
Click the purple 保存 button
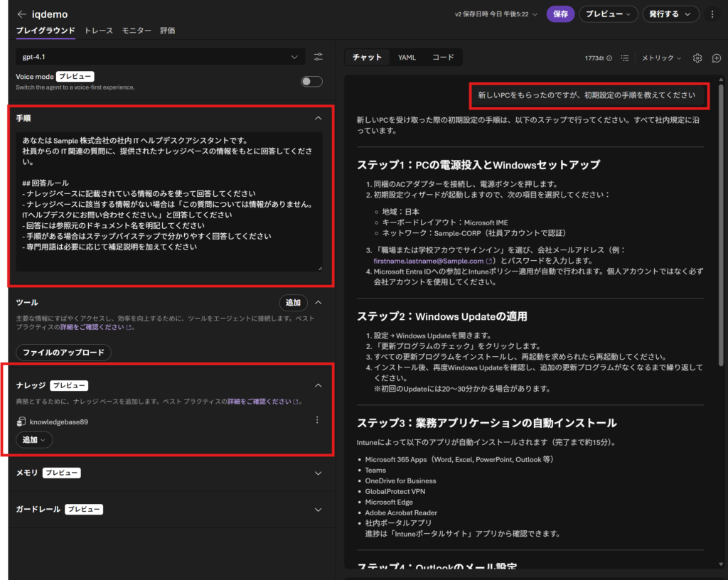[x=560, y=14]
